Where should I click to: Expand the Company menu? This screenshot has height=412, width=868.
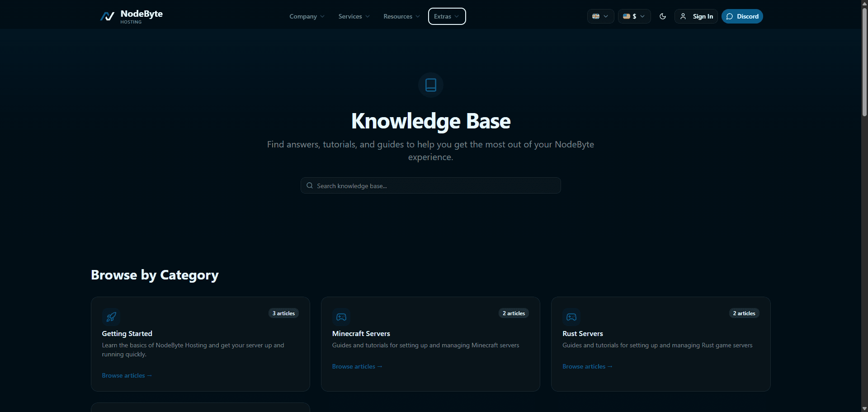pos(307,16)
